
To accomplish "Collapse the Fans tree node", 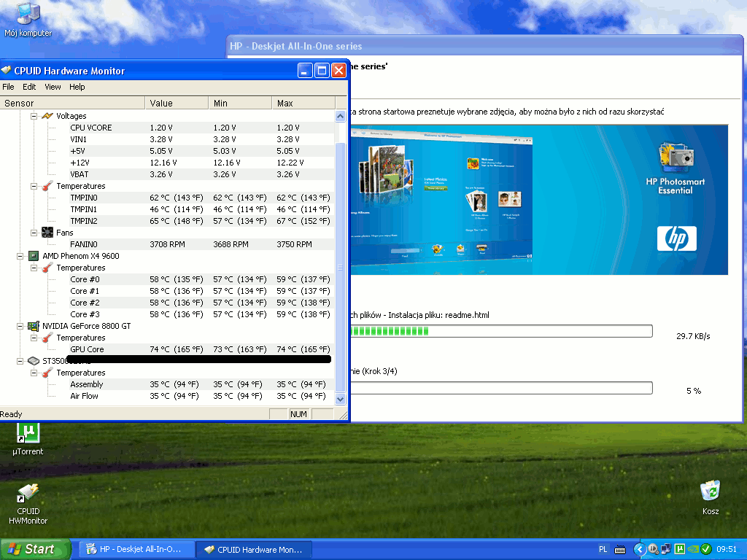I will (34, 233).
